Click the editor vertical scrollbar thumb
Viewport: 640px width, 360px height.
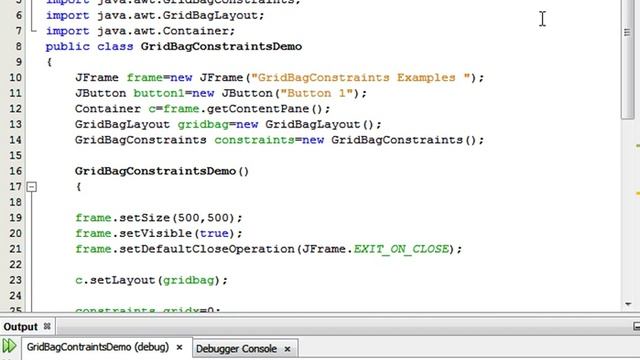tap(627, 59)
